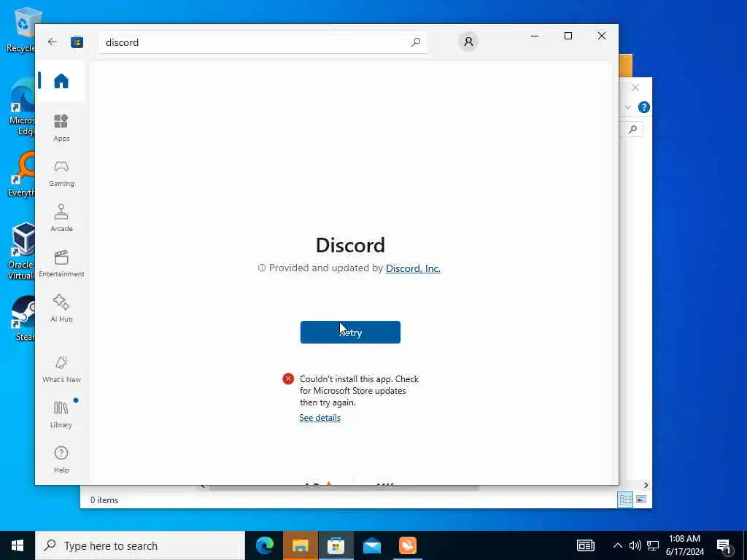Open the Gaming section
The image size is (747, 560).
61,174
